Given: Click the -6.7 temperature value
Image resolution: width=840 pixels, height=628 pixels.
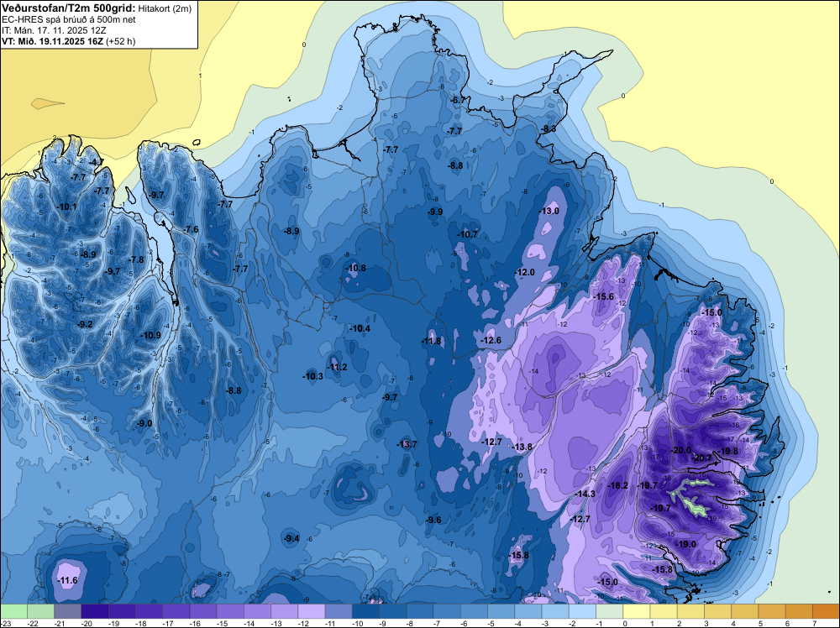Looking at the screenshot, I should (458, 100).
